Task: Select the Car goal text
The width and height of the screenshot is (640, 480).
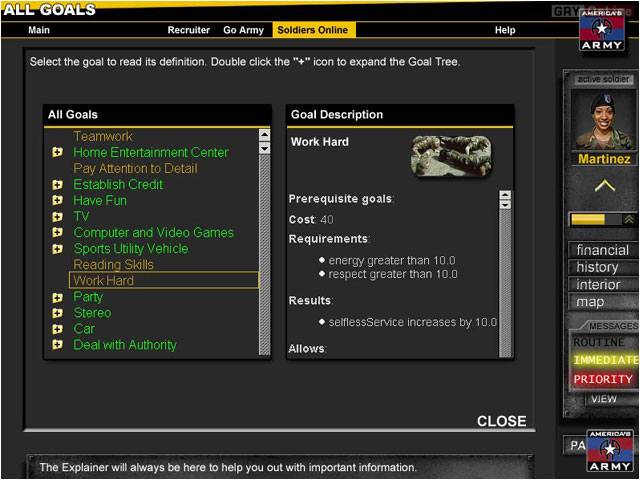Action: point(84,329)
